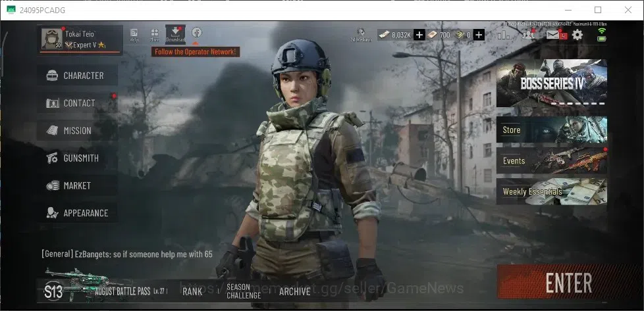This screenshot has height=311, width=644.
Task: Click the cash banknote currency icon
Action: click(384, 35)
